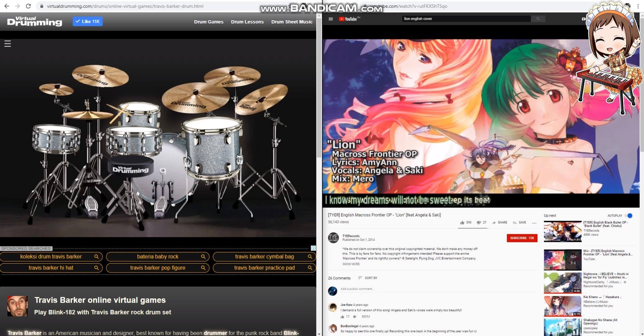Open Shakugan No Shana openings thumbnail

563,327
